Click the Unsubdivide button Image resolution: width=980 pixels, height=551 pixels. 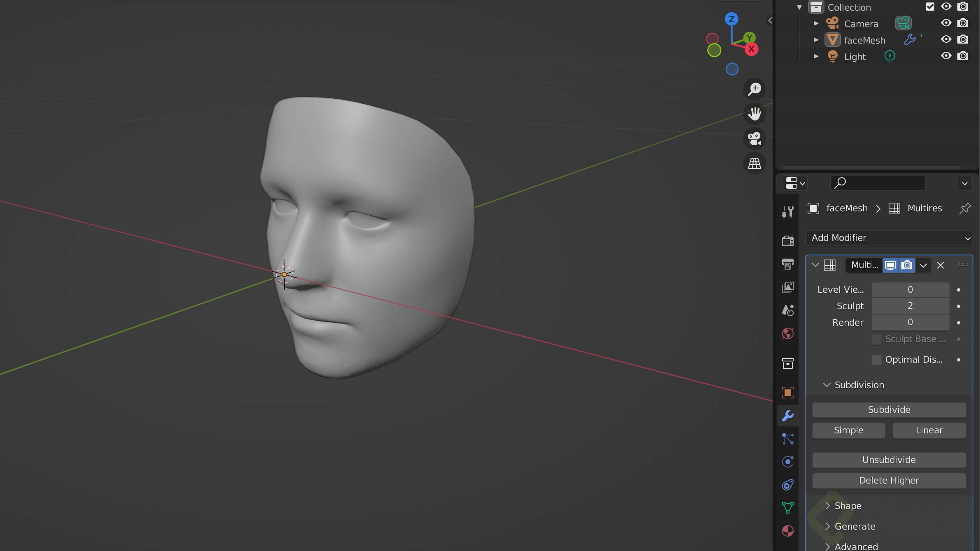(x=888, y=460)
